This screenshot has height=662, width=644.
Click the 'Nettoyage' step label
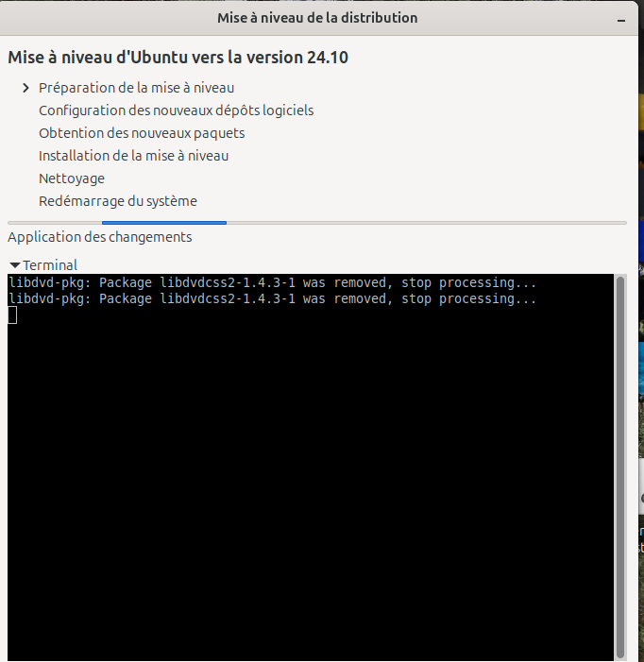72,178
